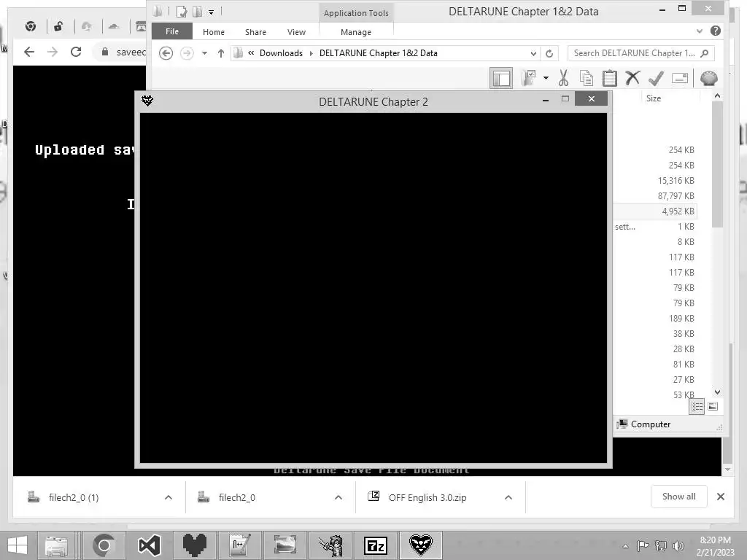Click the Explorer file list scrollbar up arrow
The width and height of the screenshot is (747, 560).
coord(718,96)
